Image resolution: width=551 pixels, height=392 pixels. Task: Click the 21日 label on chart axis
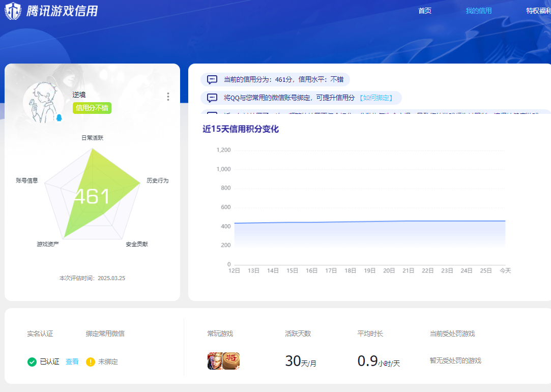pyautogui.click(x=409, y=270)
